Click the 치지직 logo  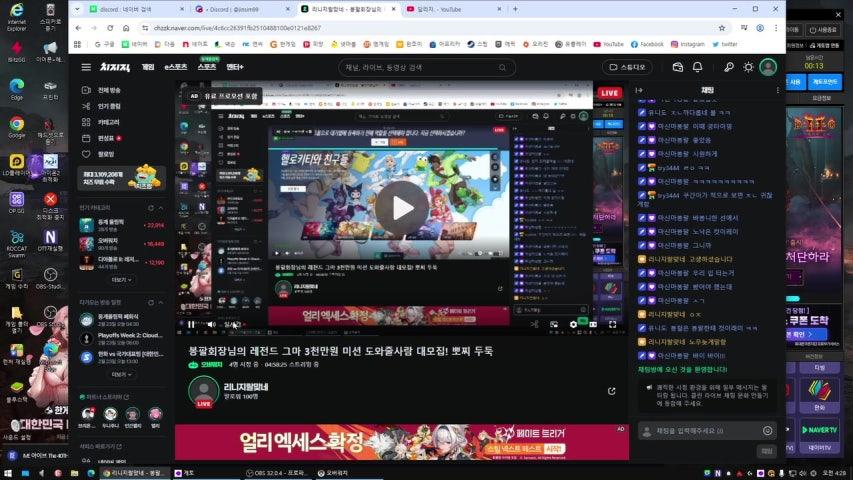(115, 67)
